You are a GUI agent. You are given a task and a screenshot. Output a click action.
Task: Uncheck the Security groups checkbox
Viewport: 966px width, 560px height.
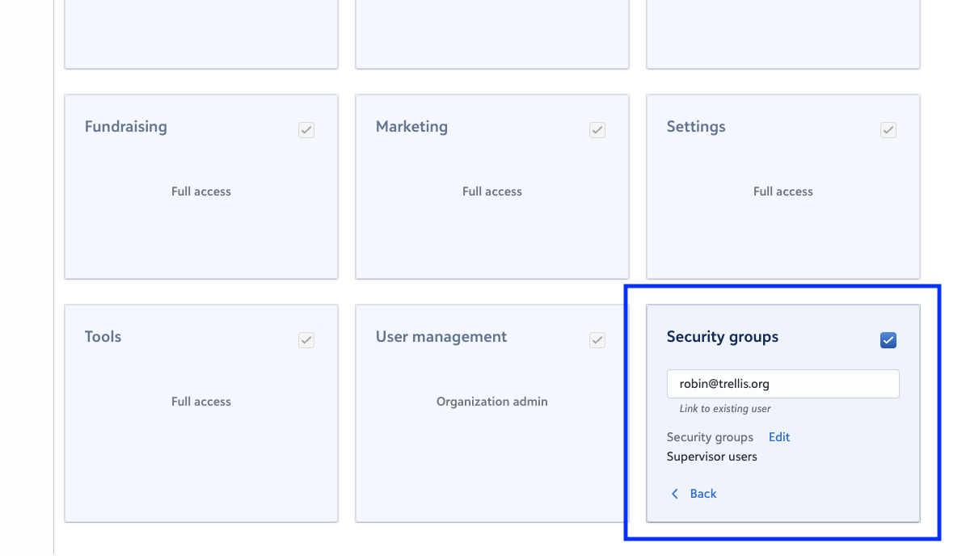click(x=888, y=340)
